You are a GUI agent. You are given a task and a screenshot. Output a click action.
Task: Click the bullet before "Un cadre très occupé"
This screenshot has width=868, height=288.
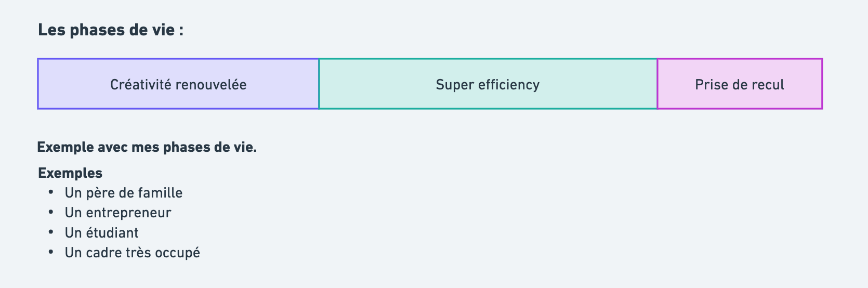(x=51, y=252)
